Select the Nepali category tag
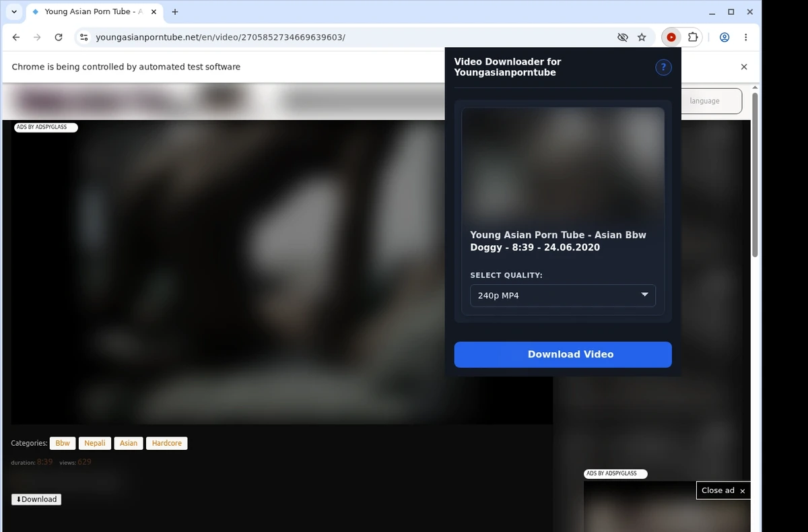808x532 pixels. point(95,443)
